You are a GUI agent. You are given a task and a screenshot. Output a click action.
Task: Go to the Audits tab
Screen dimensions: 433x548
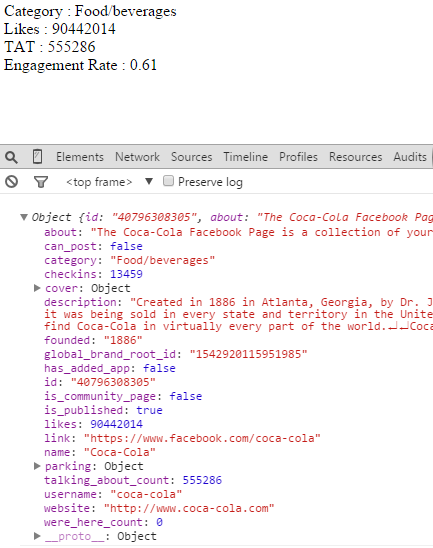410,157
